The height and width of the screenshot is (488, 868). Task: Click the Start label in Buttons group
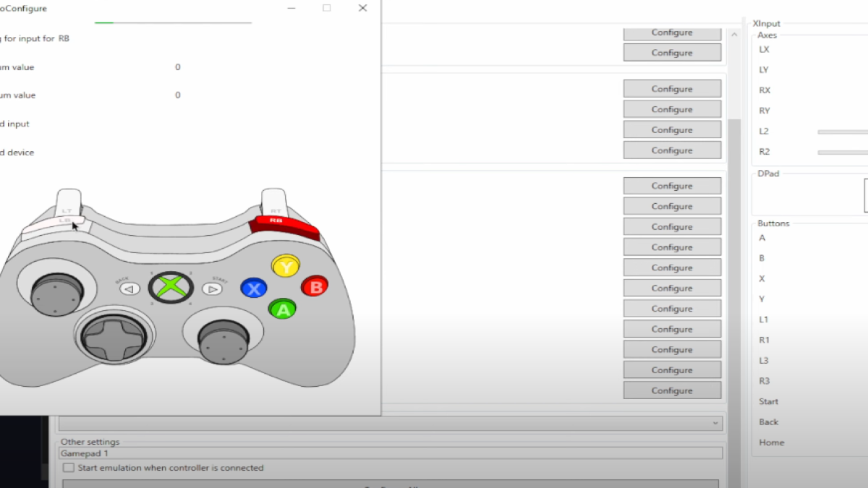769,401
